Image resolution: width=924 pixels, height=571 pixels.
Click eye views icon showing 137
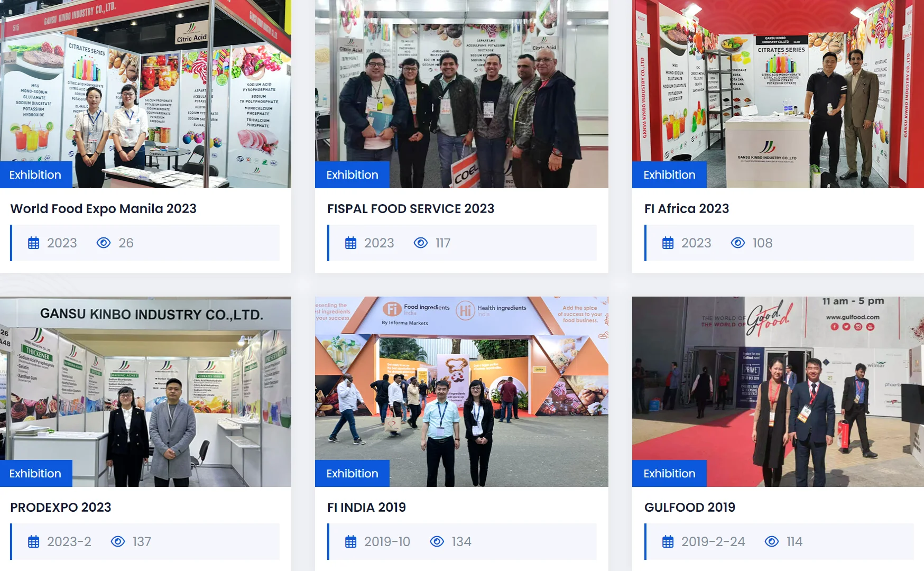point(118,541)
